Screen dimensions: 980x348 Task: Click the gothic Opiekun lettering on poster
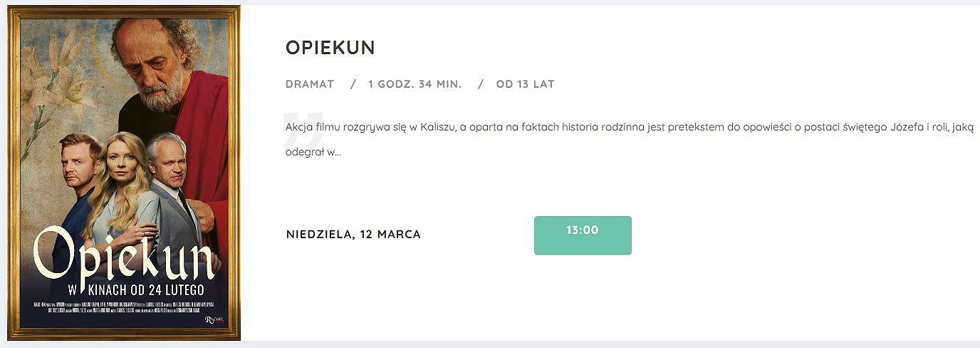pos(124,255)
